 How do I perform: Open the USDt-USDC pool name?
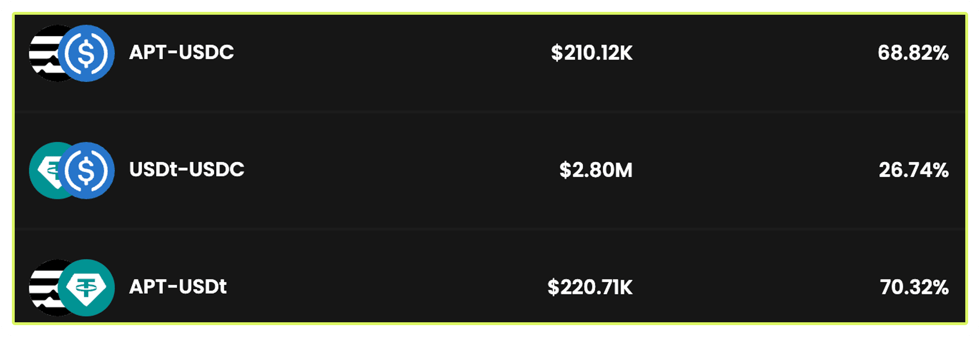[187, 169]
